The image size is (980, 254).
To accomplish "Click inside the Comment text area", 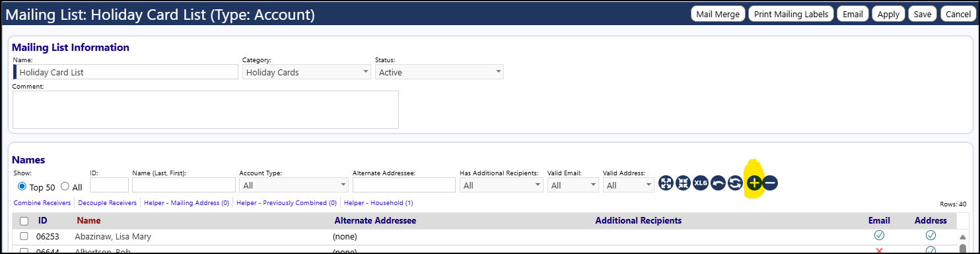I will [205, 110].
